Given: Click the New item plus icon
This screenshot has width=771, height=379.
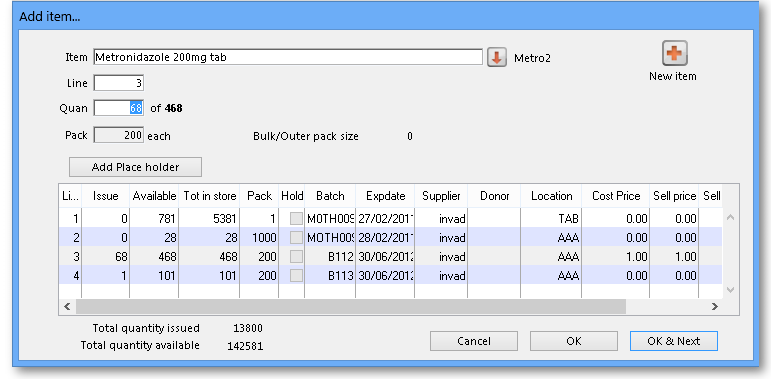Looking at the screenshot, I should [x=674, y=53].
